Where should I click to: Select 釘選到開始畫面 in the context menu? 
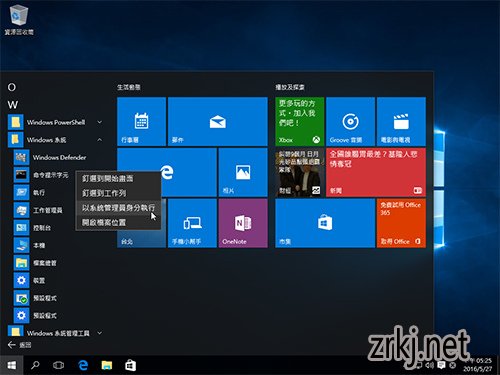point(119,178)
